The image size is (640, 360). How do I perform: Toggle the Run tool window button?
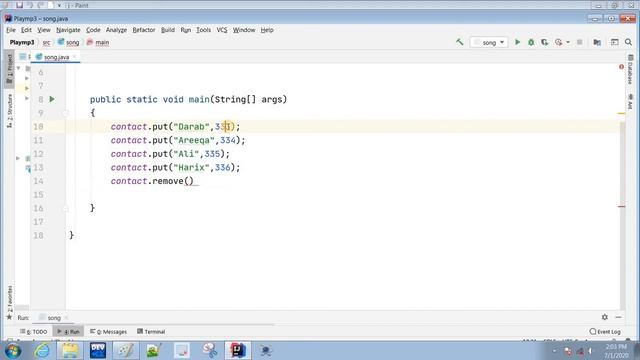[x=68, y=331]
